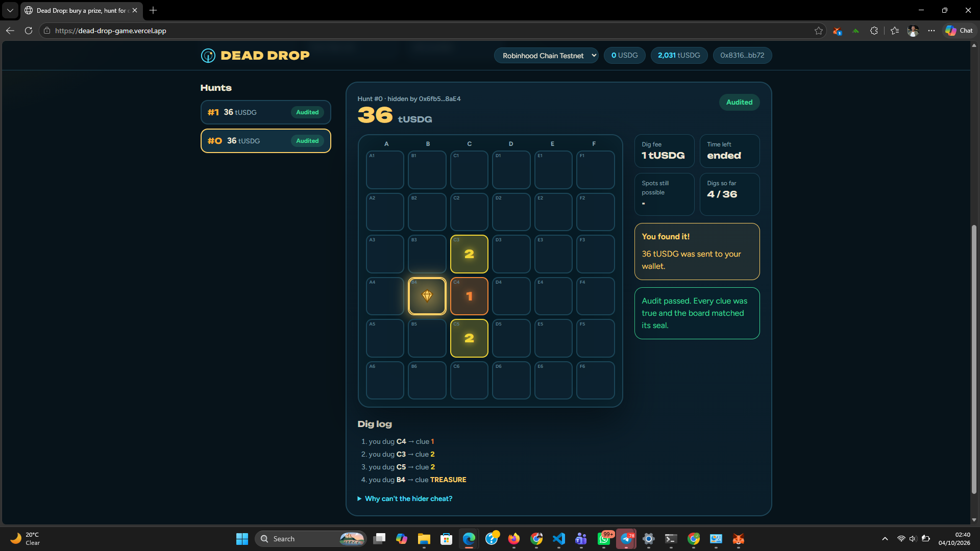Close the Dead Drop browser tab
Image resolution: width=980 pixels, height=551 pixels.
click(135, 10)
